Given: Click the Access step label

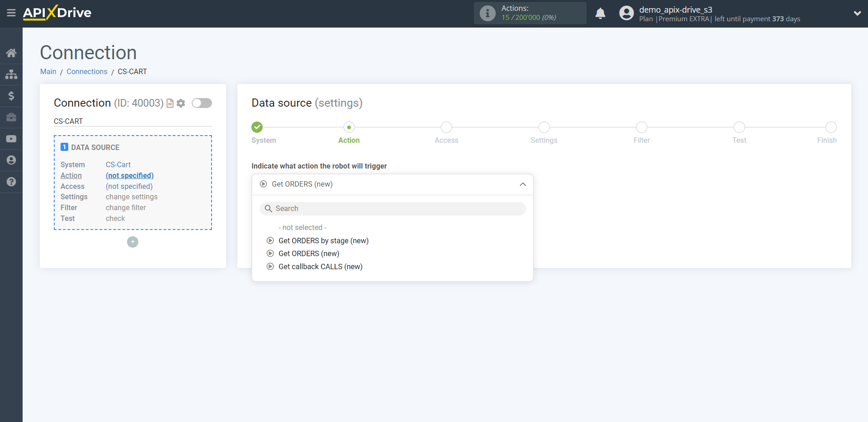Looking at the screenshot, I should point(446,140).
